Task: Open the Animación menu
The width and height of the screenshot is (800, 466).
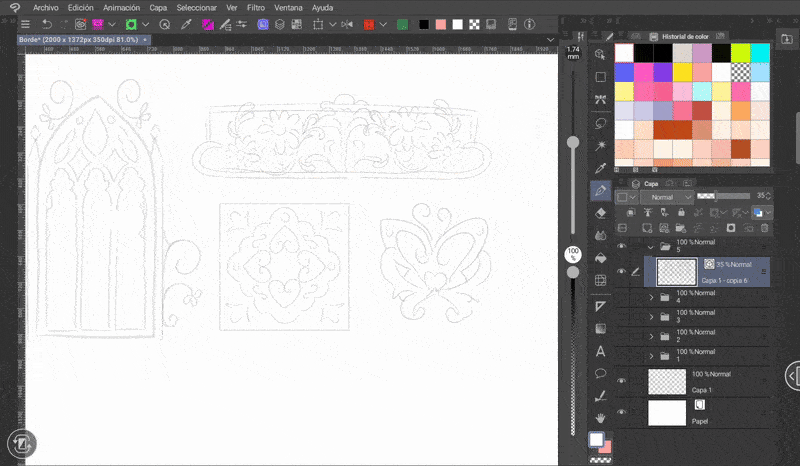Action: (121, 7)
